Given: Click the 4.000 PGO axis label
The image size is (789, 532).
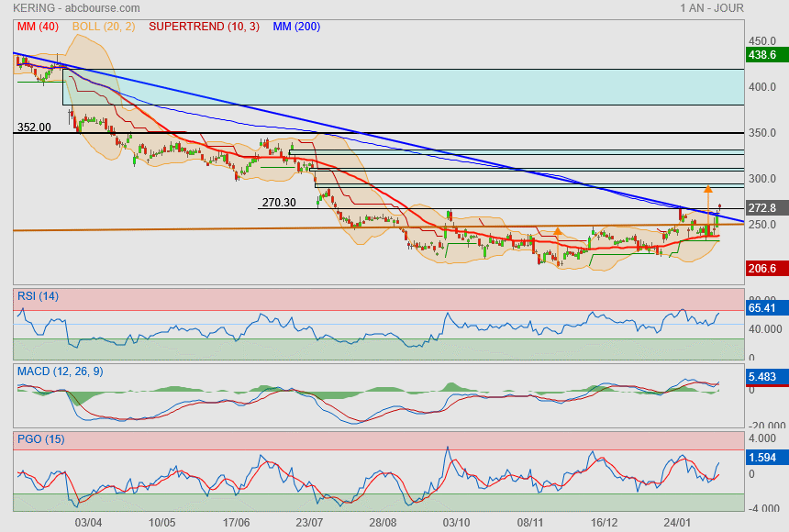Looking at the screenshot, I should tap(762, 438).
